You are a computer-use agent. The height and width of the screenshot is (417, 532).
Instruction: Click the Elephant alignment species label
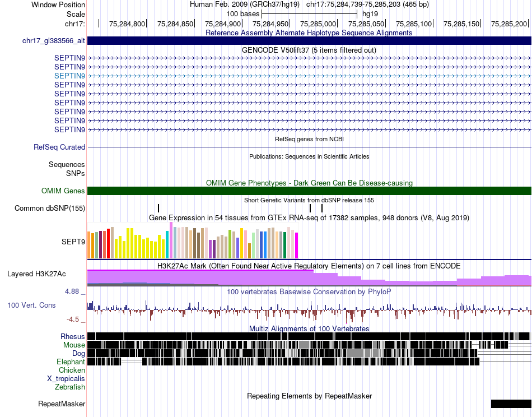(71, 362)
